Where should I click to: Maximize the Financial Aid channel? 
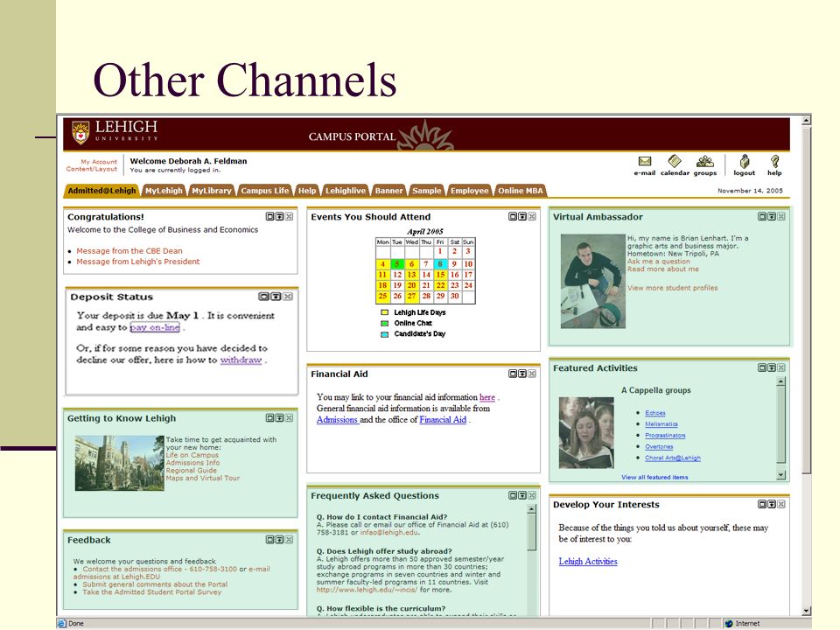pos(513,374)
